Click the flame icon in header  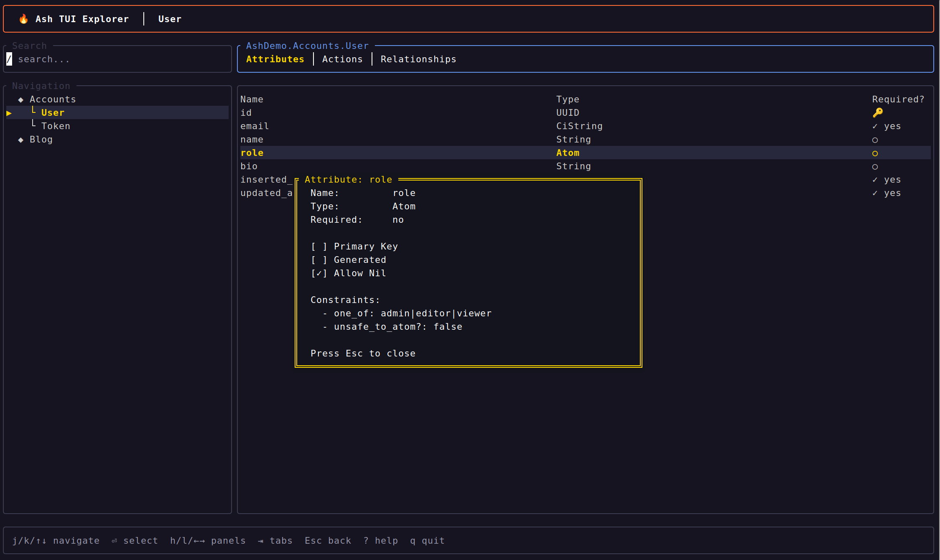(23, 19)
